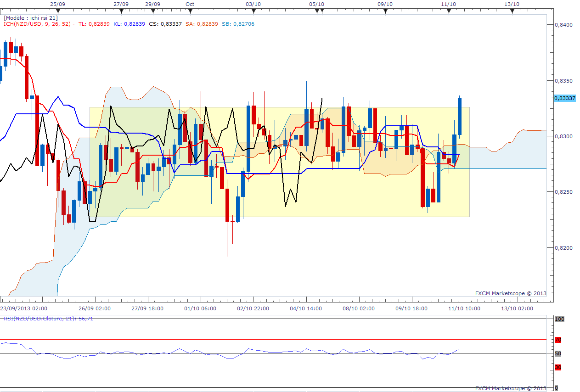Click the 0,8200 price axis label
The image size is (580, 392).
pyautogui.click(x=563, y=248)
